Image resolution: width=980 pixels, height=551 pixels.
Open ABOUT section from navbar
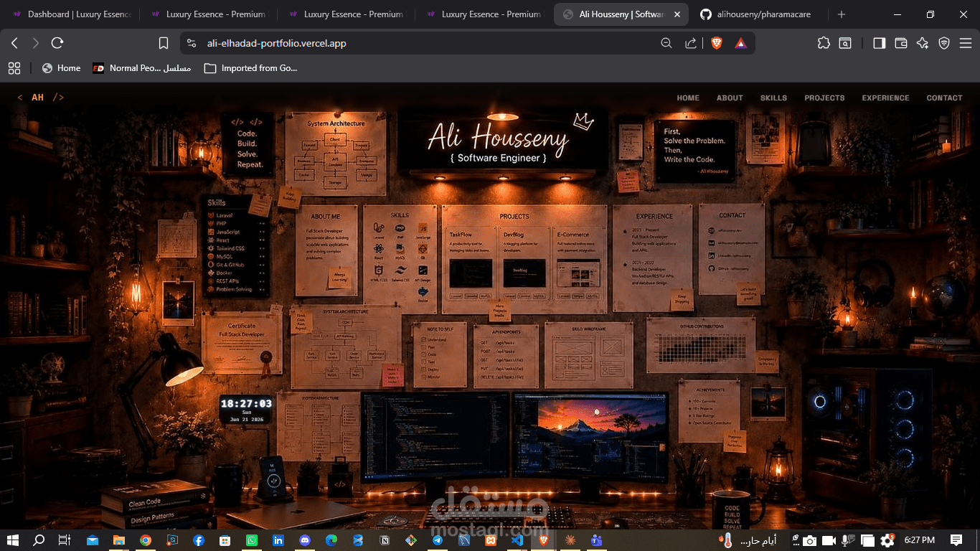(x=730, y=98)
